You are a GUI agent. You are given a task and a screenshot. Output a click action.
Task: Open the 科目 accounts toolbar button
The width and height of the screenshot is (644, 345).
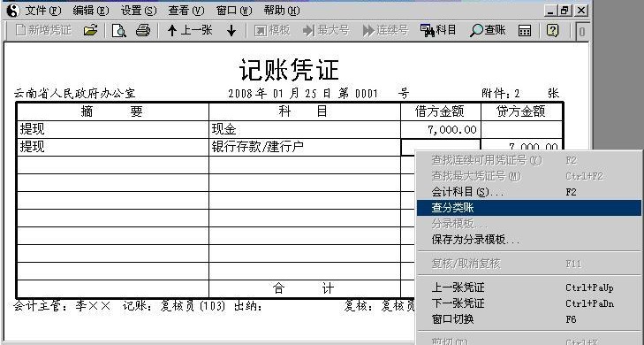[x=439, y=30]
